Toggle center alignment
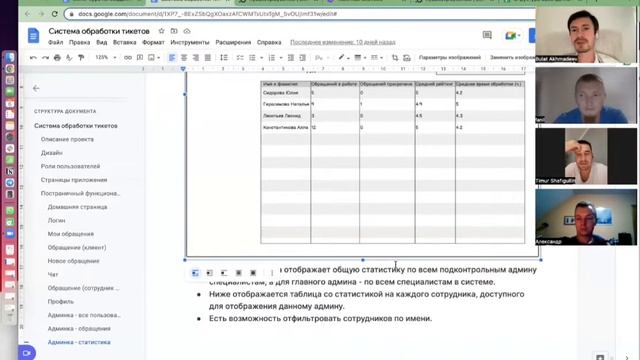 (x=184, y=58)
